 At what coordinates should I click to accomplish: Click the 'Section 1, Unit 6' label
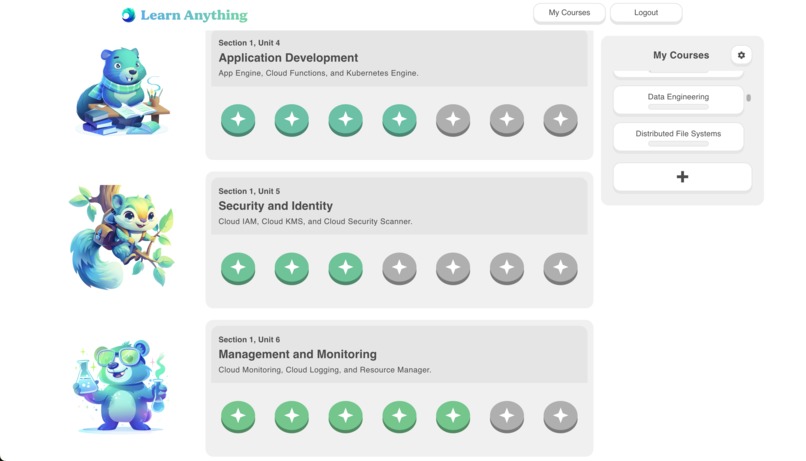point(249,340)
